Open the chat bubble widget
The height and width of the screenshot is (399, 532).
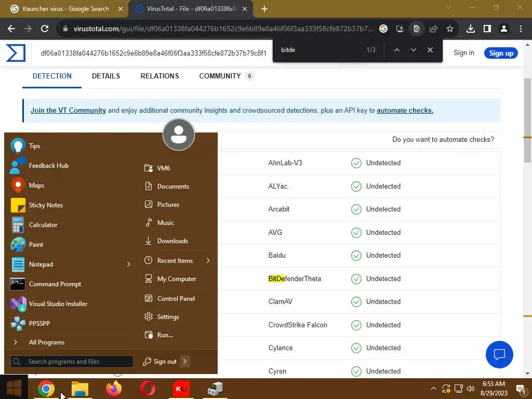coord(499,354)
